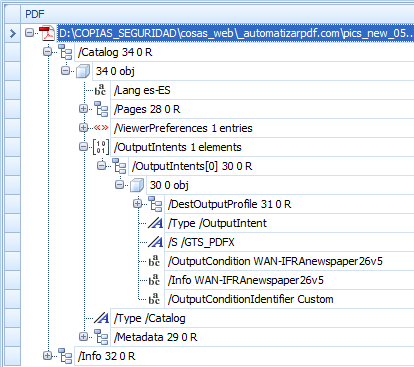
Task: Click the PDF file icon in root row
Action: click(47, 33)
